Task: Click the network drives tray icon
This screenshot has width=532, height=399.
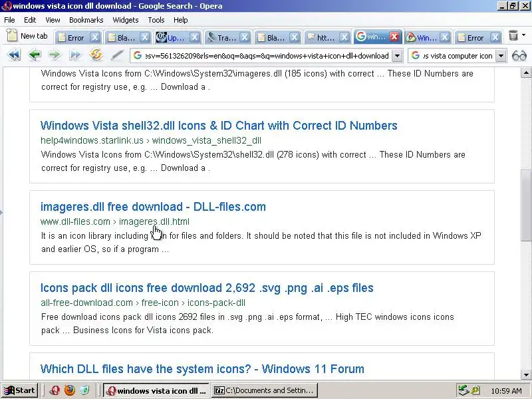Action: (463, 390)
